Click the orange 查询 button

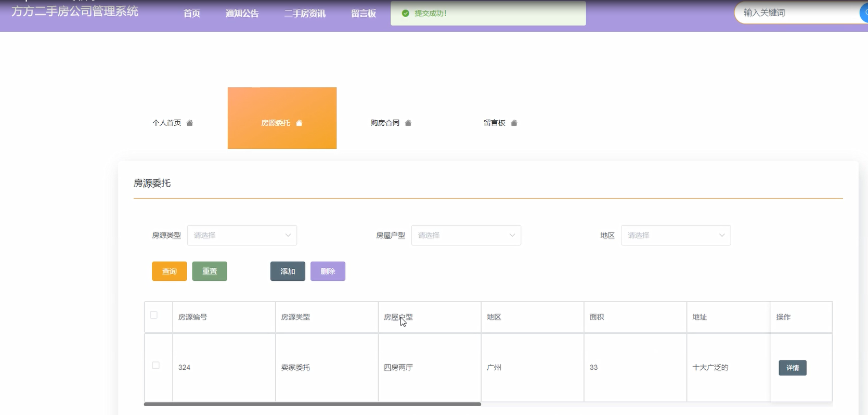tap(170, 271)
